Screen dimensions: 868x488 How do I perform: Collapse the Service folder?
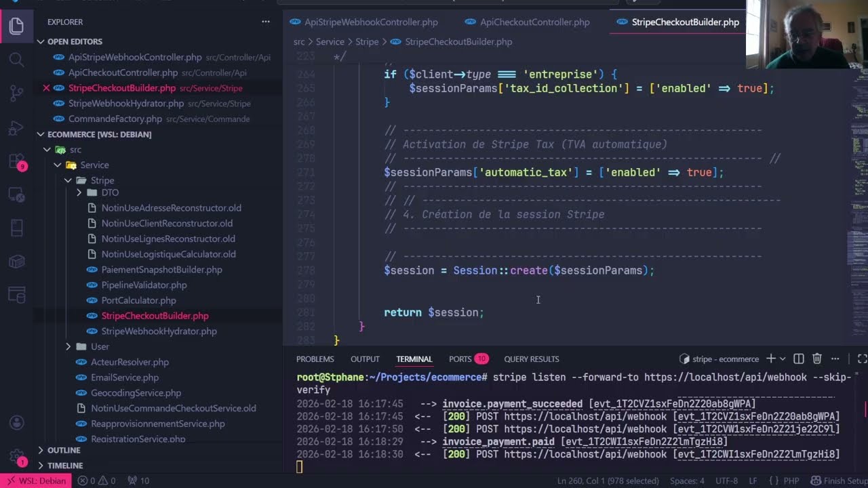tap(58, 165)
